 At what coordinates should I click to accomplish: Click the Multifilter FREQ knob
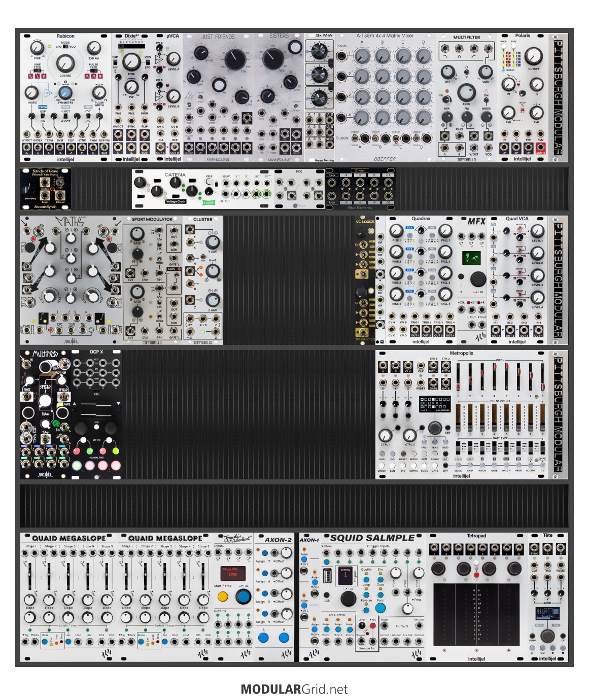tap(466, 93)
